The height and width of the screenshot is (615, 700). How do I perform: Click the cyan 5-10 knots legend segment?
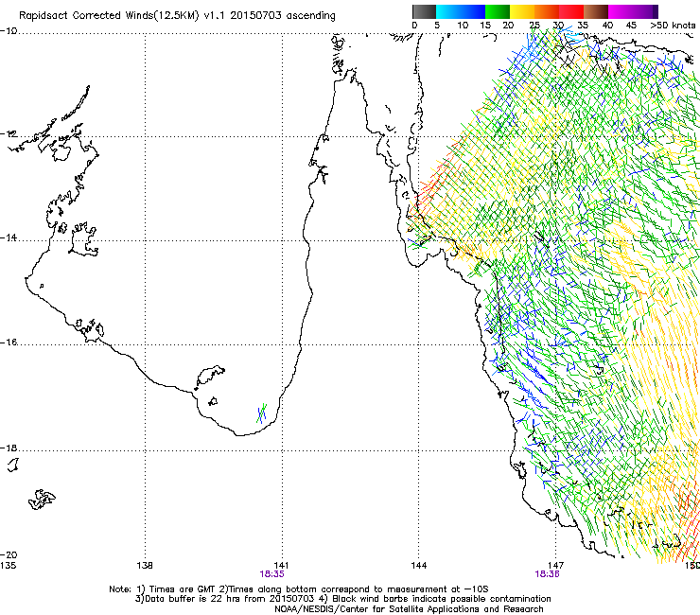(448, 11)
